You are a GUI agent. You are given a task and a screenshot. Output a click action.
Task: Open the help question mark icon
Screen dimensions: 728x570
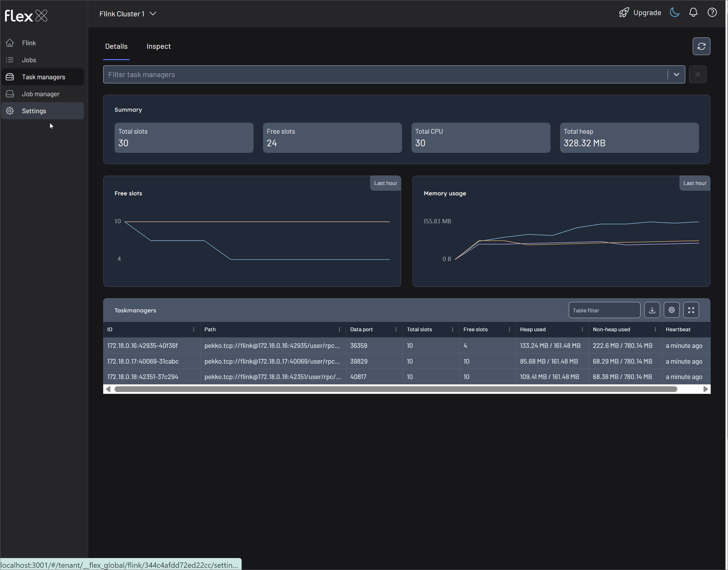712,13
